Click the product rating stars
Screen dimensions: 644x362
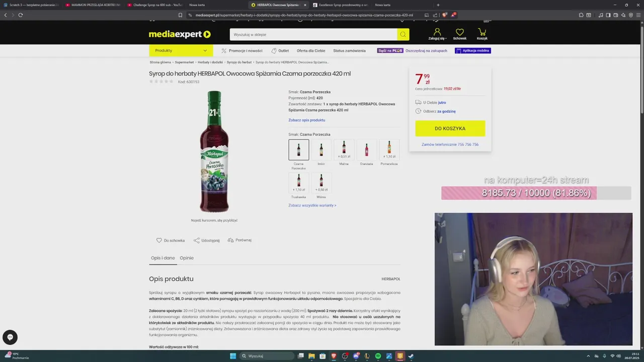tap(161, 81)
